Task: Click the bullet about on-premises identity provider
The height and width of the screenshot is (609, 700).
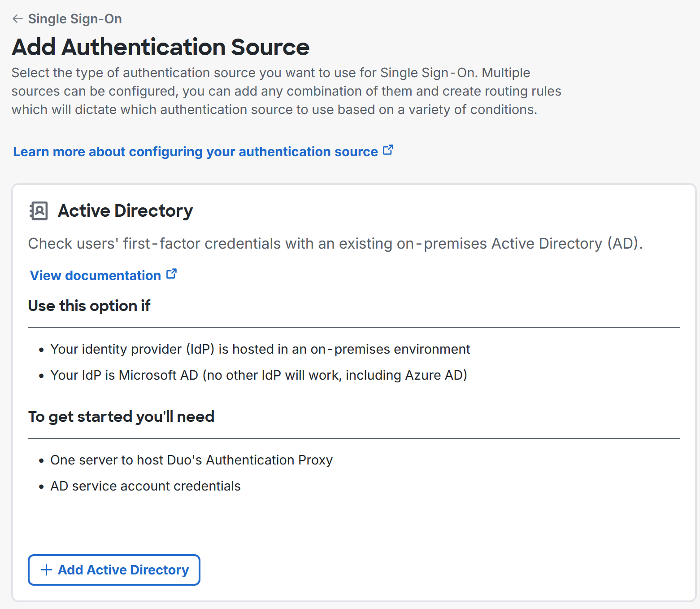Action: [260, 349]
